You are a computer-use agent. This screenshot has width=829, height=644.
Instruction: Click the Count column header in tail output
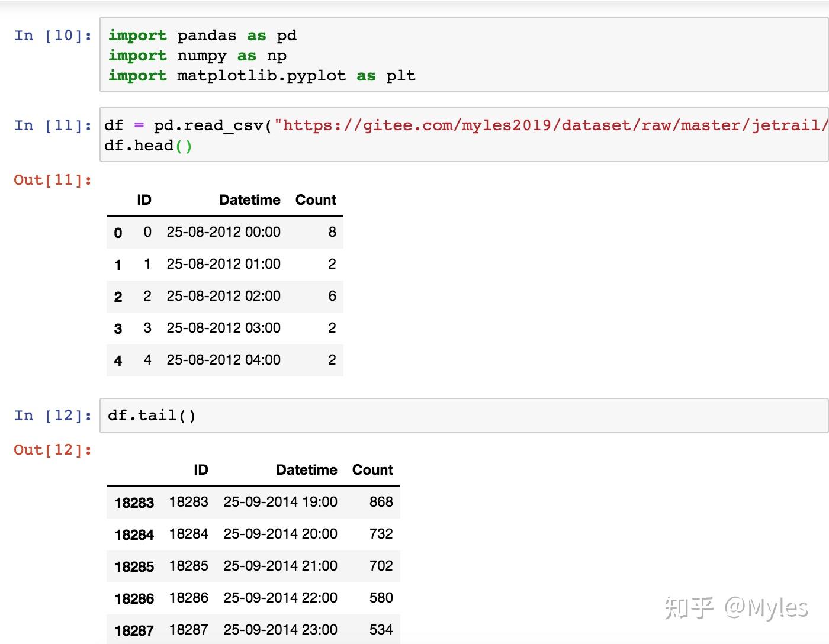coord(372,469)
